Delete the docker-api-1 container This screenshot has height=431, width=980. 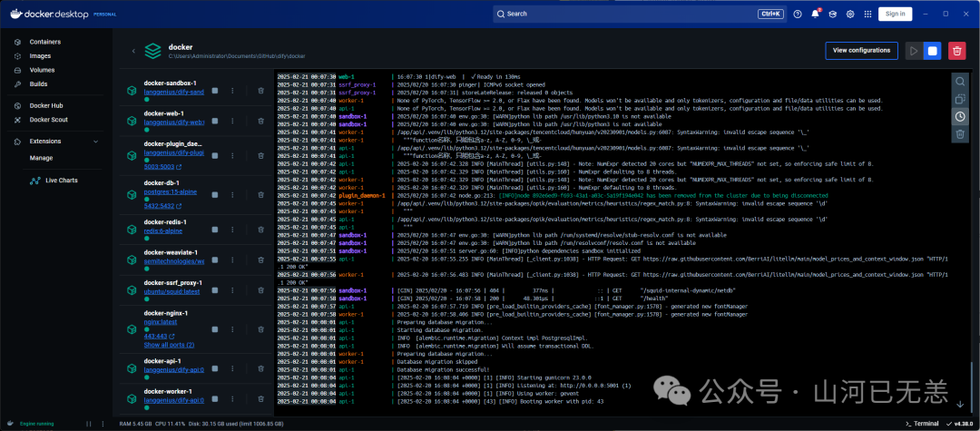click(260, 367)
